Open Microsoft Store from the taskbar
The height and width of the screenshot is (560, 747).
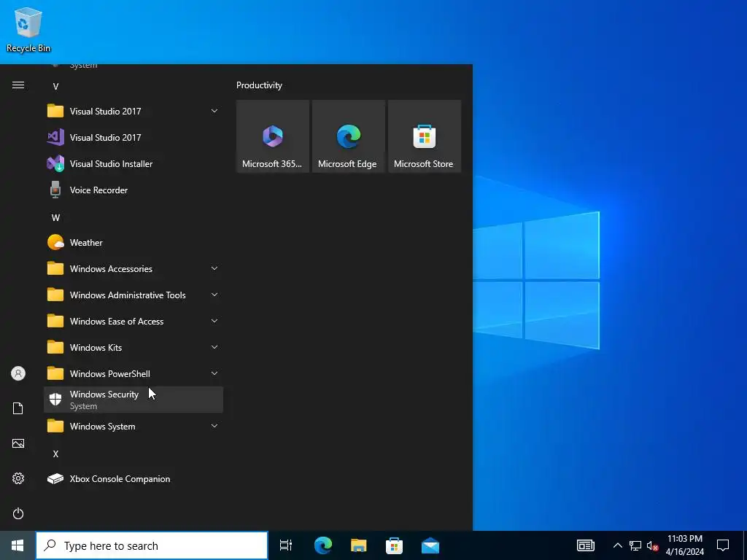click(394, 545)
